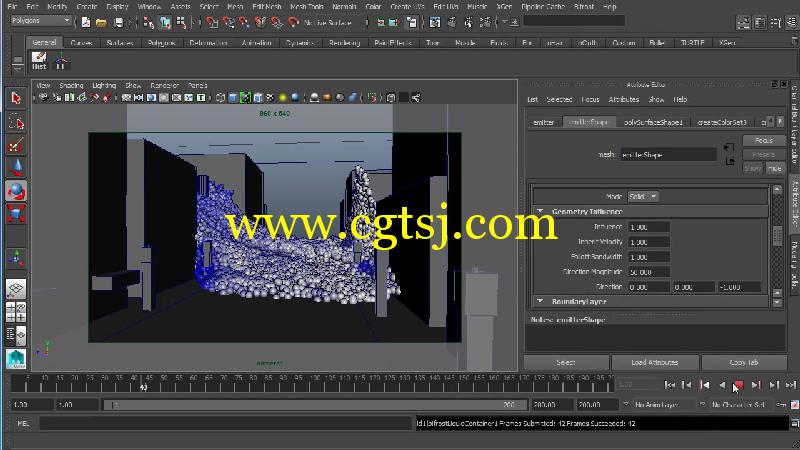Click the Open Scene folder icon
Screen dimensions: 800x450
(x=101, y=22)
